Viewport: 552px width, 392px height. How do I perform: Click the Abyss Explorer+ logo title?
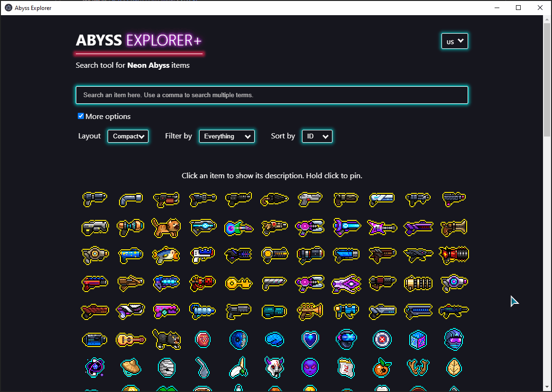(x=138, y=40)
